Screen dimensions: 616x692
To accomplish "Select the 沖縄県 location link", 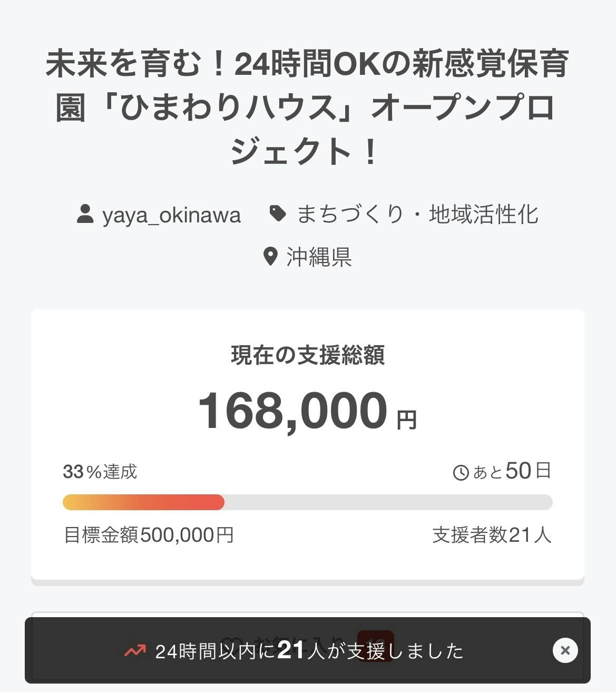I will pyautogui.click(x=319, y=257).
